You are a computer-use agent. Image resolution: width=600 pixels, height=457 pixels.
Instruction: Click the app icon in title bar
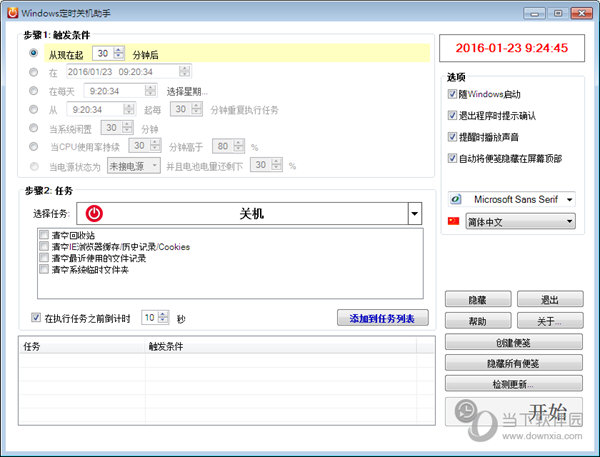[13, 13]
